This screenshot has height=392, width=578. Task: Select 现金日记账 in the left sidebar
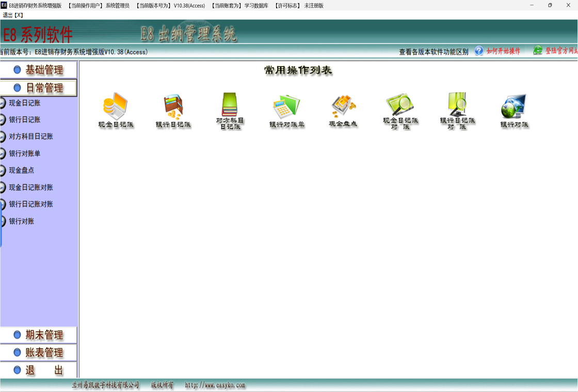tap(24, 103)
